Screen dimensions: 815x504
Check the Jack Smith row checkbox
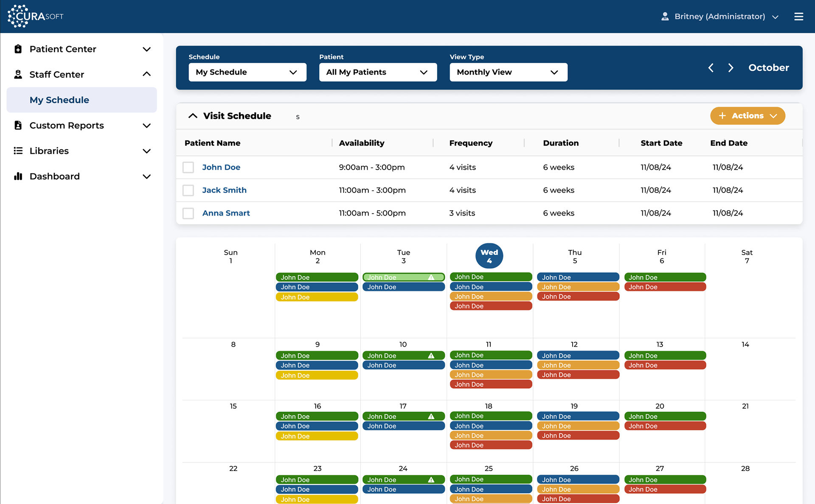click(188, 190)
